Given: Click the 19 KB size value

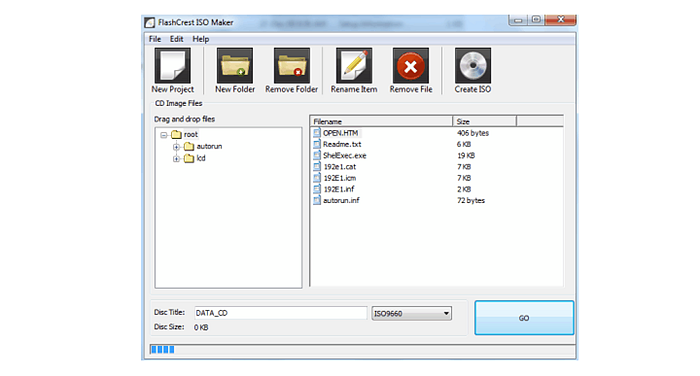Looking at the screenshot, I should 466,155.
